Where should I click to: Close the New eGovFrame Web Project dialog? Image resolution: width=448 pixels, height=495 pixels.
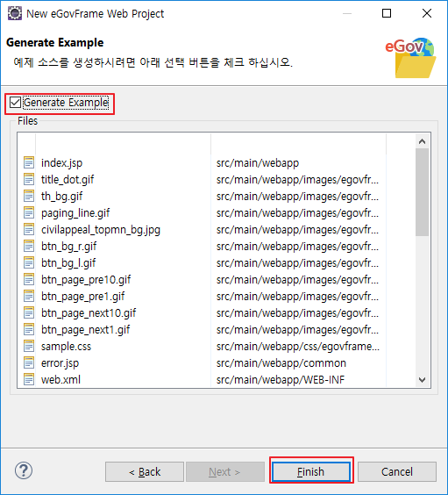click(x=427, y=13)
